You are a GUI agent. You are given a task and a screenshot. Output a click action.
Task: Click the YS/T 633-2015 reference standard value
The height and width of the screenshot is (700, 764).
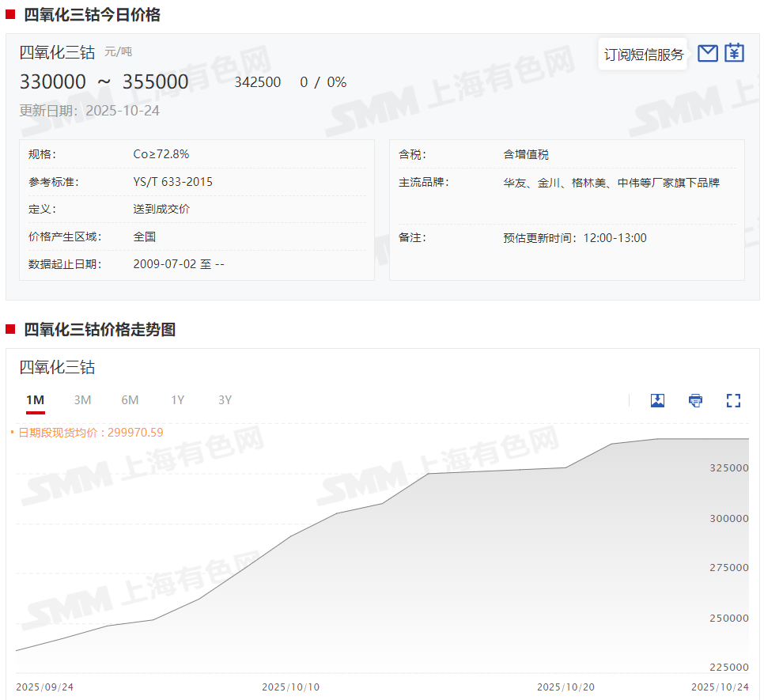172,182
